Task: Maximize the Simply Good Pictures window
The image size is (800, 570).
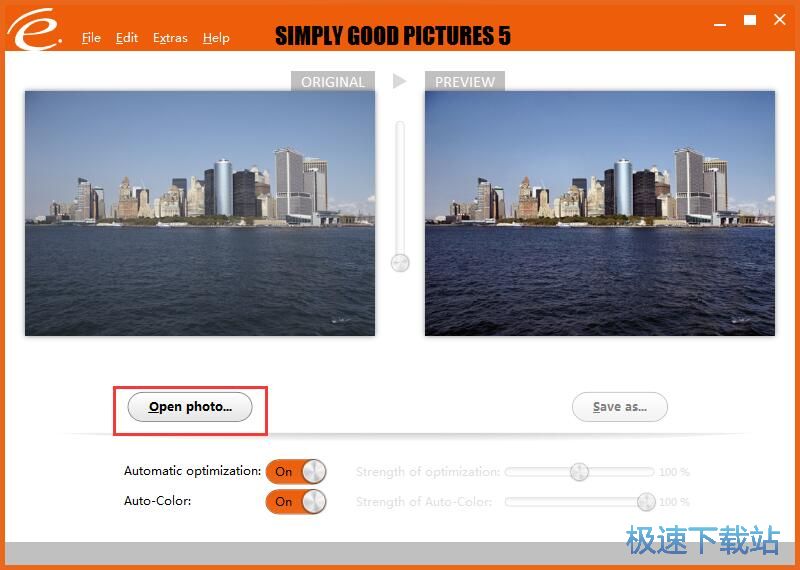Action: pyautogui.click(x=749, y=20)
